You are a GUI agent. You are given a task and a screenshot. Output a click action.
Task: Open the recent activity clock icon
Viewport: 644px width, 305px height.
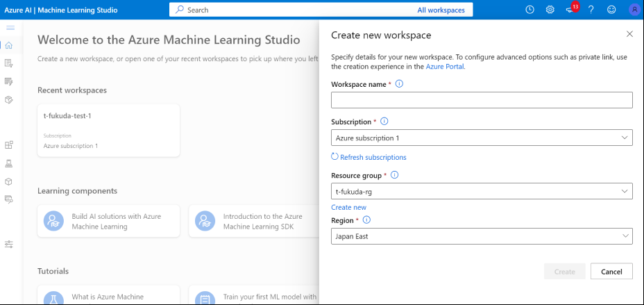point(529,10)
